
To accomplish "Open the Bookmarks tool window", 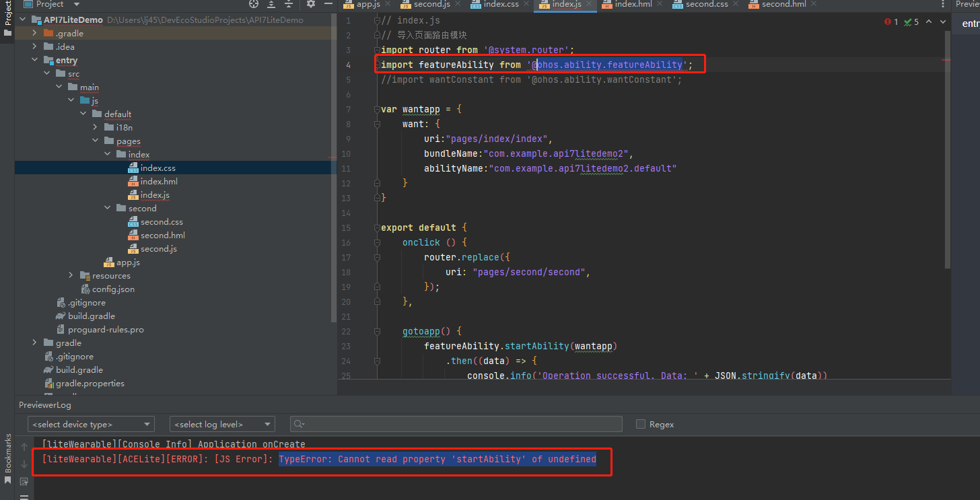I will (7, 458).
